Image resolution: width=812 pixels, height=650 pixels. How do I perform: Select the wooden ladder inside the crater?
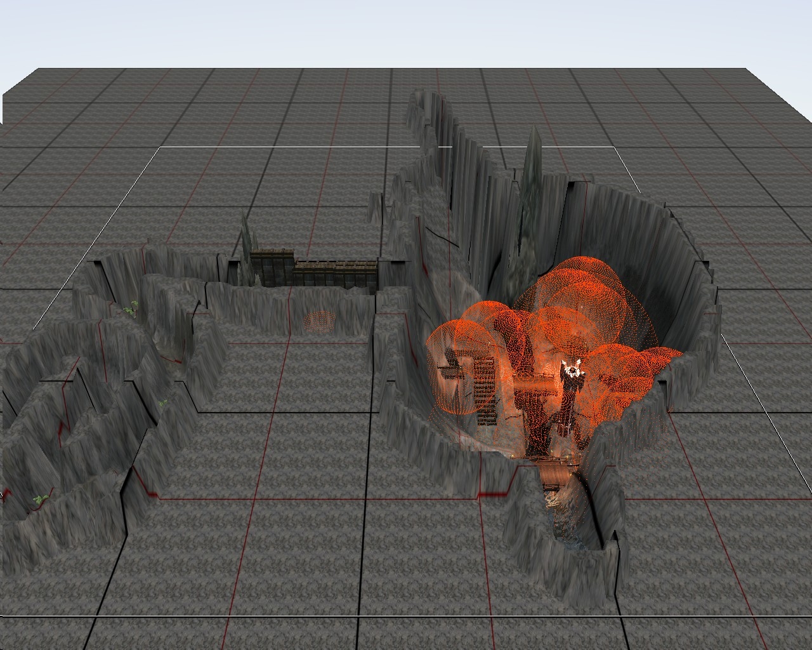485,388
